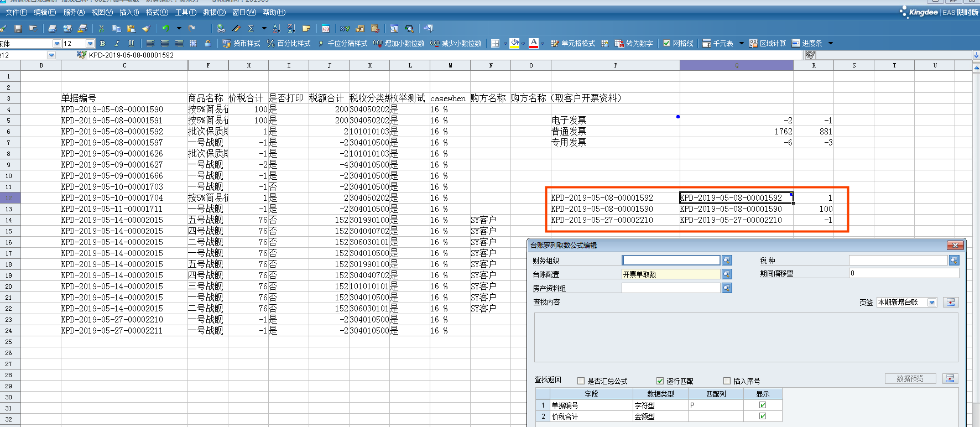Expand dropdown arrow after 千元表
This screenshot has height=427, width=980.
click(x=741, y=43)
